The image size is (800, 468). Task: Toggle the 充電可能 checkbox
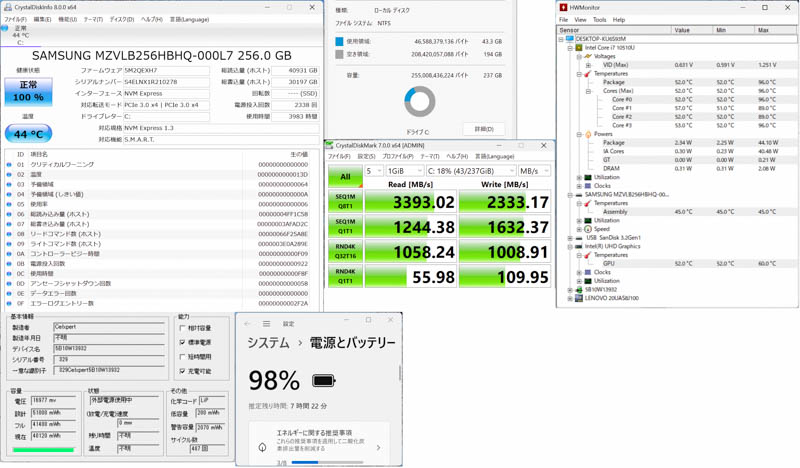click(x=183, y=371)
